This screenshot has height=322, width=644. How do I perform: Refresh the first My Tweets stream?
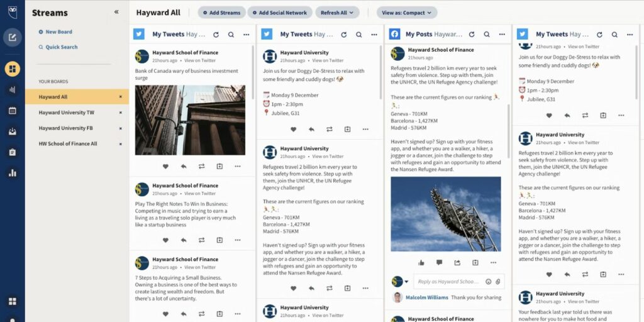216,35
